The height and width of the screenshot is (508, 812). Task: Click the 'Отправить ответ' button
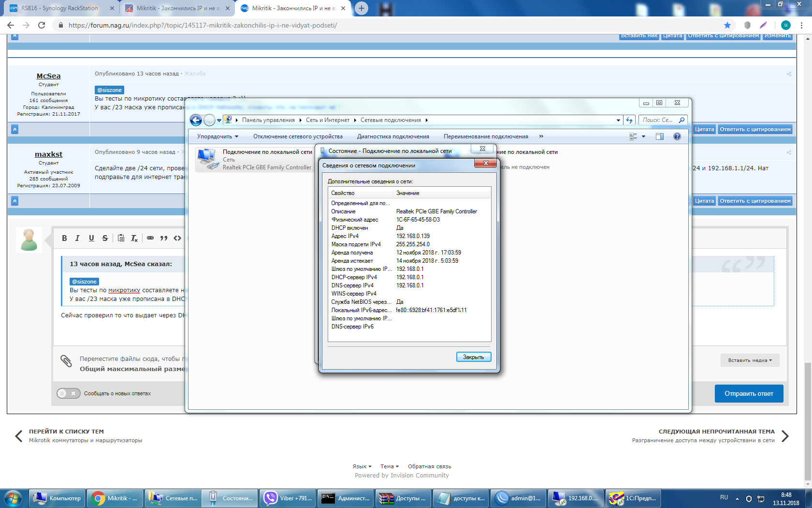coord(749,394)
